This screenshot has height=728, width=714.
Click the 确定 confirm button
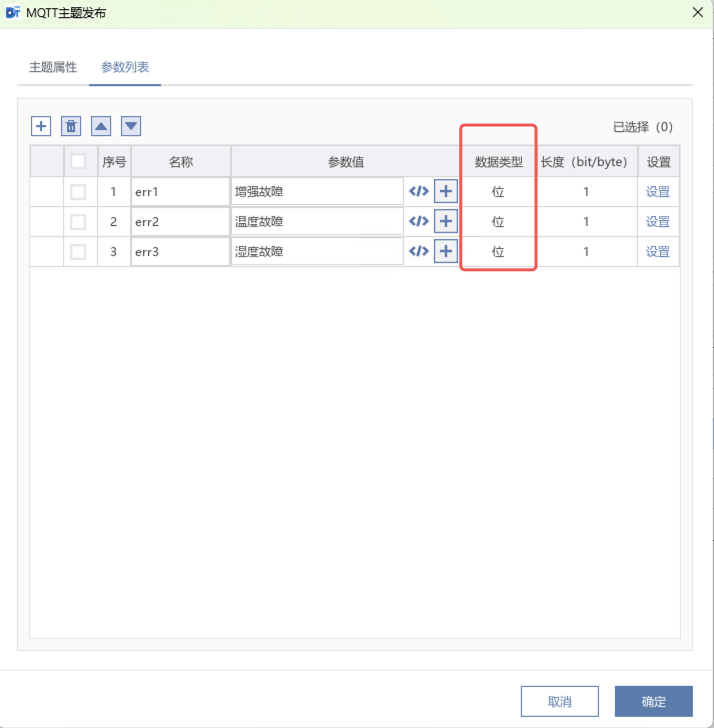click(653, 701)
